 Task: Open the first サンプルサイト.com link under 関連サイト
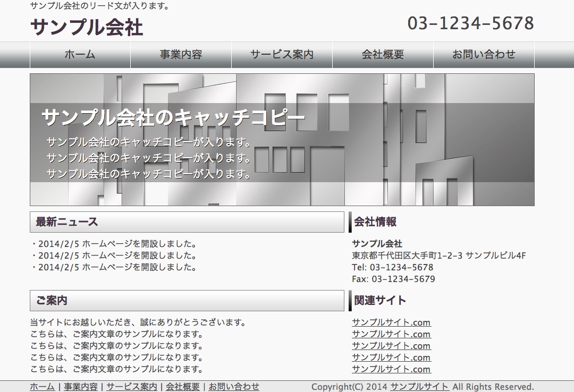click(391, 322)
